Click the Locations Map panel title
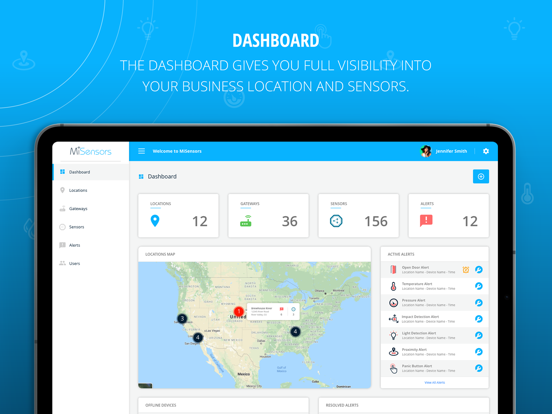 [160, 254]
